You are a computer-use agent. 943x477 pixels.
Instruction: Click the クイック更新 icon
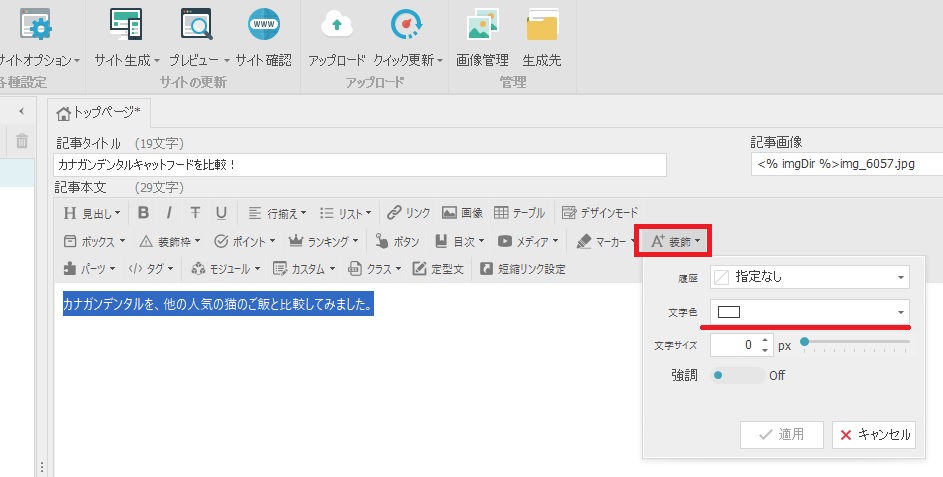(406, 24)
